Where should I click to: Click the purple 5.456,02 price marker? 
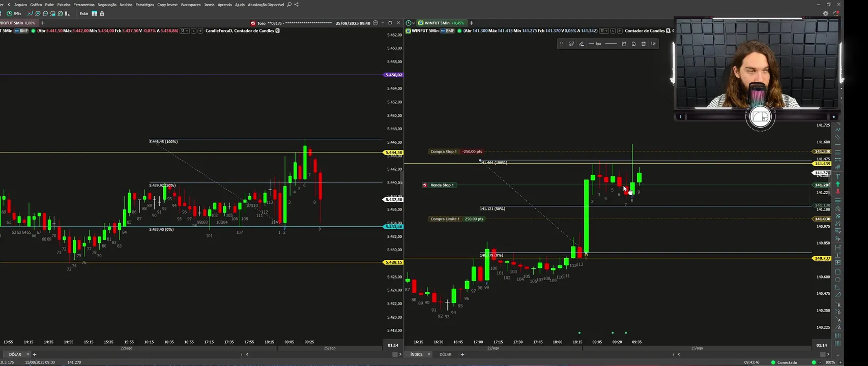tap(394, 75)
